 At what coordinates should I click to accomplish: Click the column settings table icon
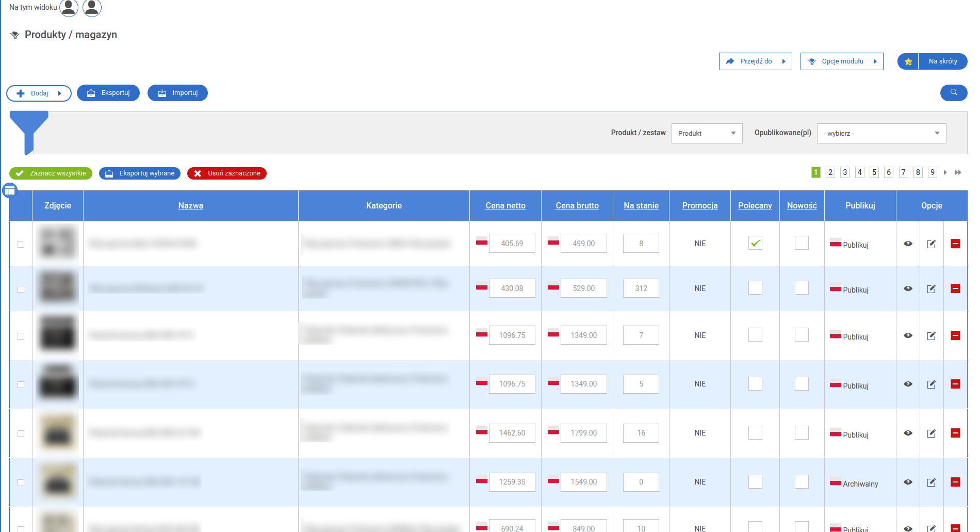pos(10,191)
